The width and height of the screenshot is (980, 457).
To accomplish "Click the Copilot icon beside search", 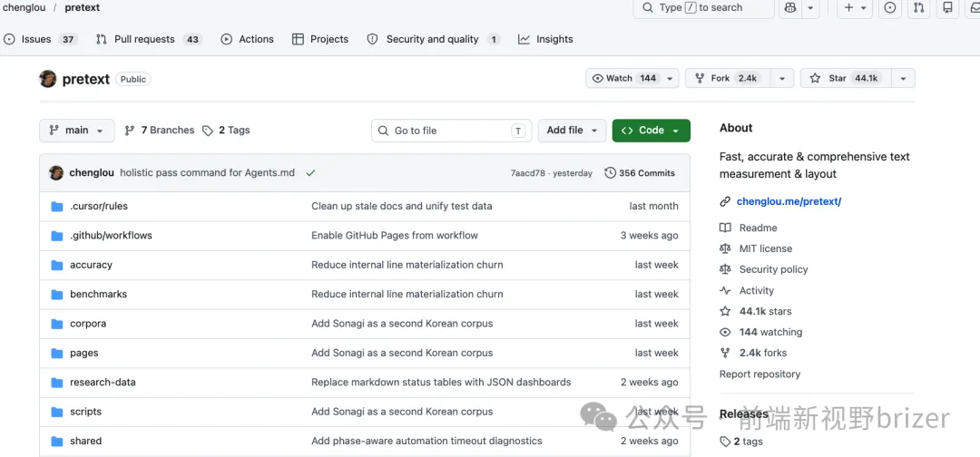I will [x=789, y=8].
